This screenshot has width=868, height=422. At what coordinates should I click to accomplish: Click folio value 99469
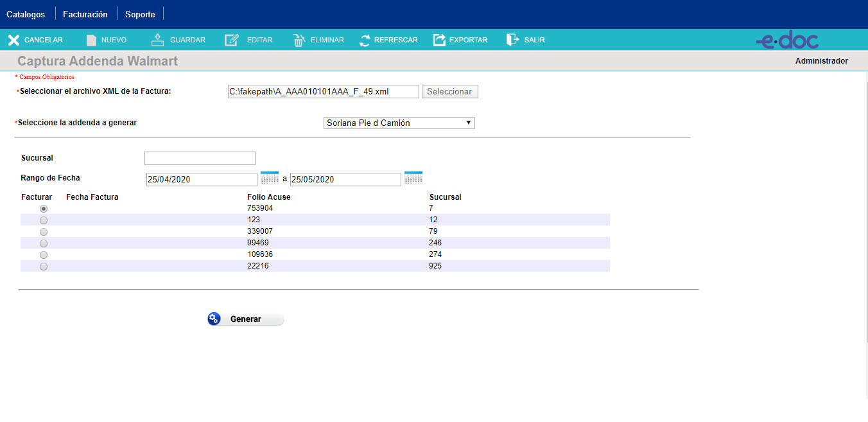258,243
